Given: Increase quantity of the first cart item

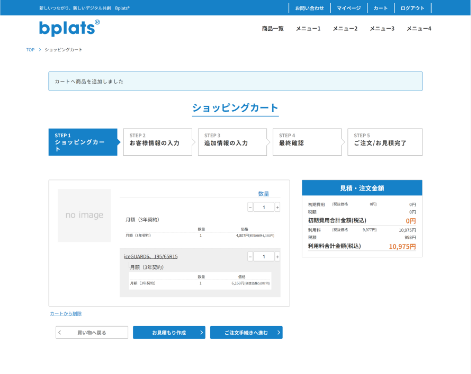Looking at the screenshot, I should pyautogui.click(x=277, y=207).
